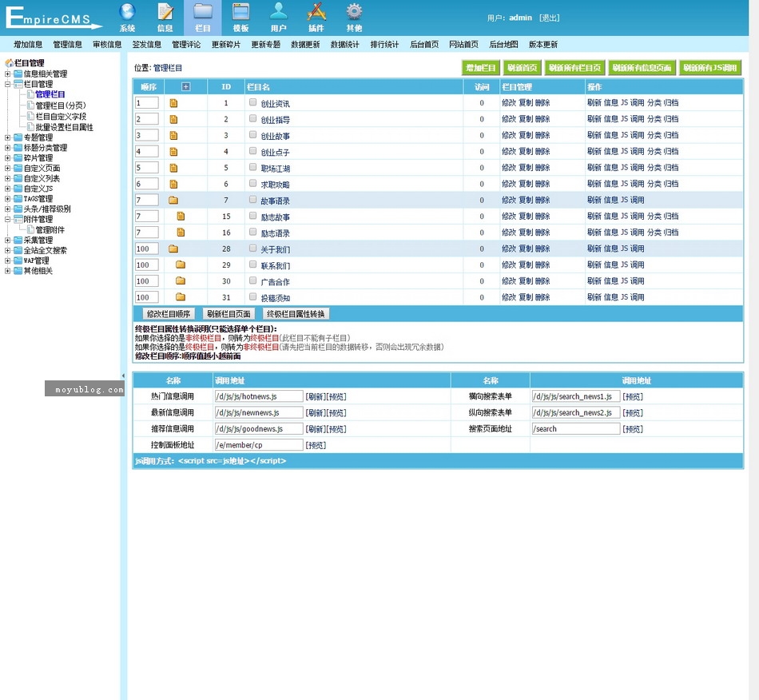Open the 模板 (Template) window icon
The height and width of the screenshot is (700, 759).
click(240, 13)
